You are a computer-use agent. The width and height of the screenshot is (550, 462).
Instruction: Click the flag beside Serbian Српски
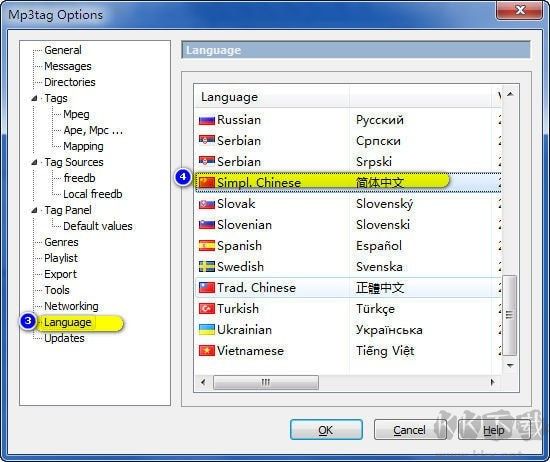tap(207, 141)
